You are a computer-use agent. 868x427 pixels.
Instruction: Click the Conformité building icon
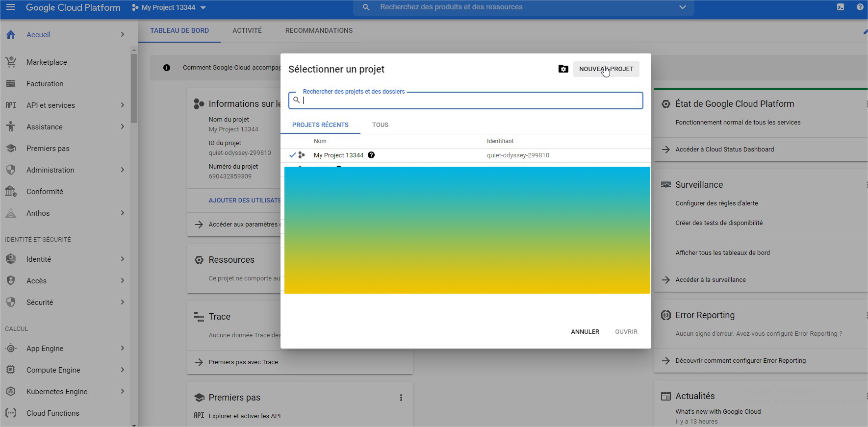[x=11, y=191]
